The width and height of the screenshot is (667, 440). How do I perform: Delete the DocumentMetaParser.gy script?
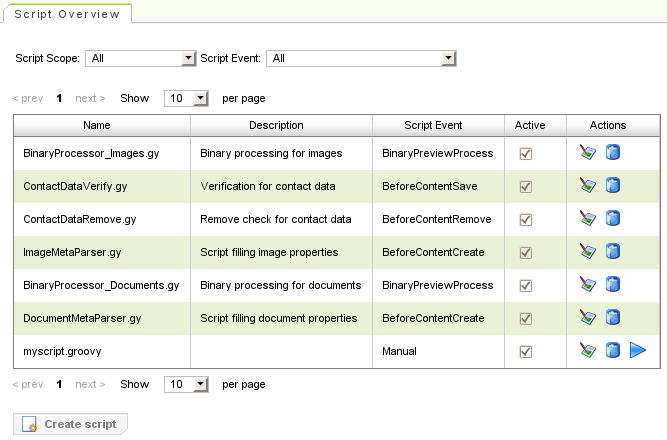(x=613, y=318)
